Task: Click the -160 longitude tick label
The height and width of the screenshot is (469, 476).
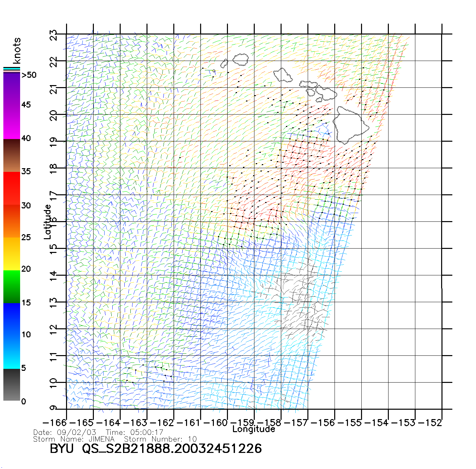Action: pos(215,423)
